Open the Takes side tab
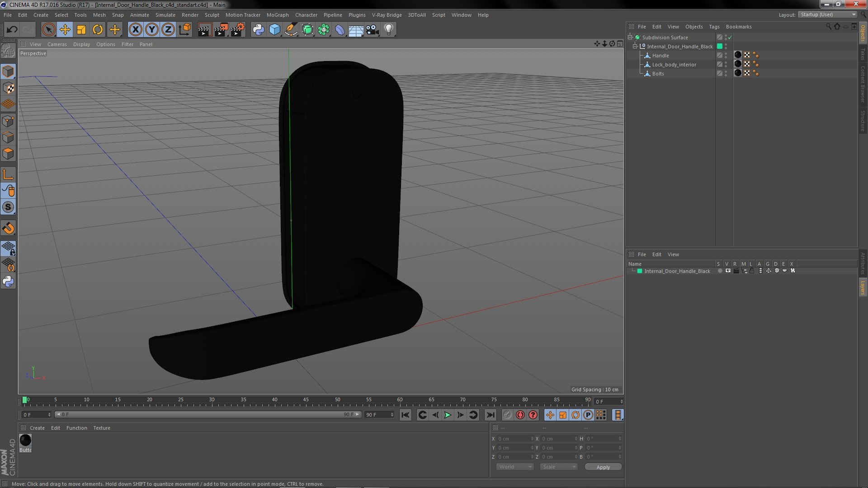The width and height of the screenshot is (868, 488). [863, 54]
